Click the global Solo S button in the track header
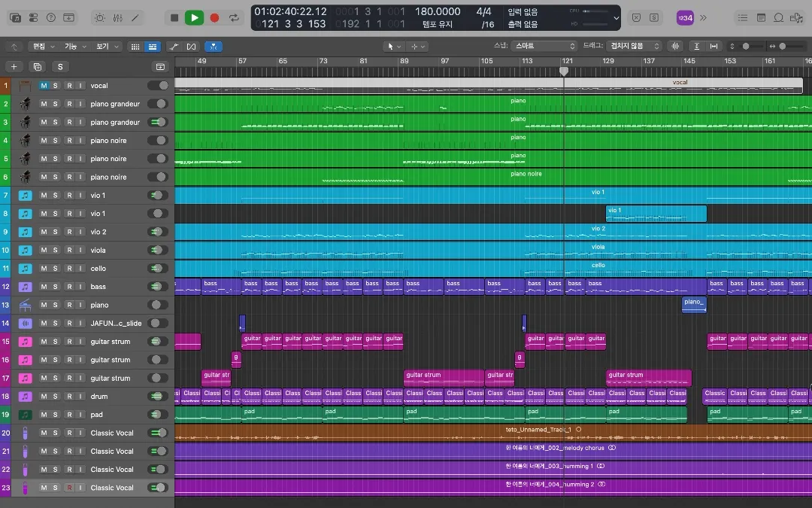The image size is (812, 508). point(60,67)
